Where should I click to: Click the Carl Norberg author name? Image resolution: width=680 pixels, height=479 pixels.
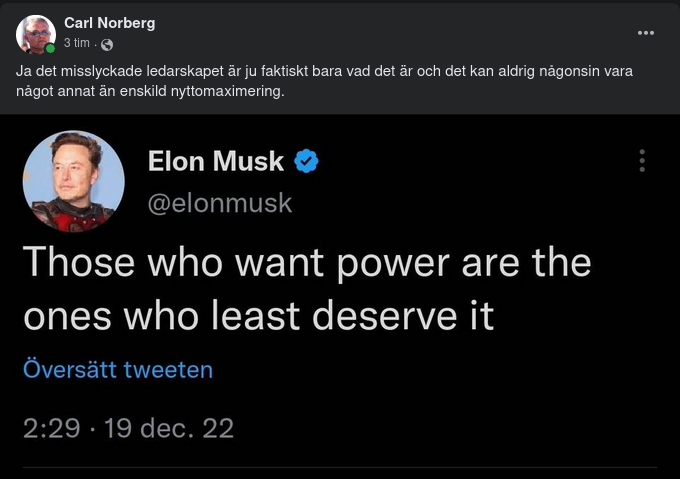click(109, 23)
